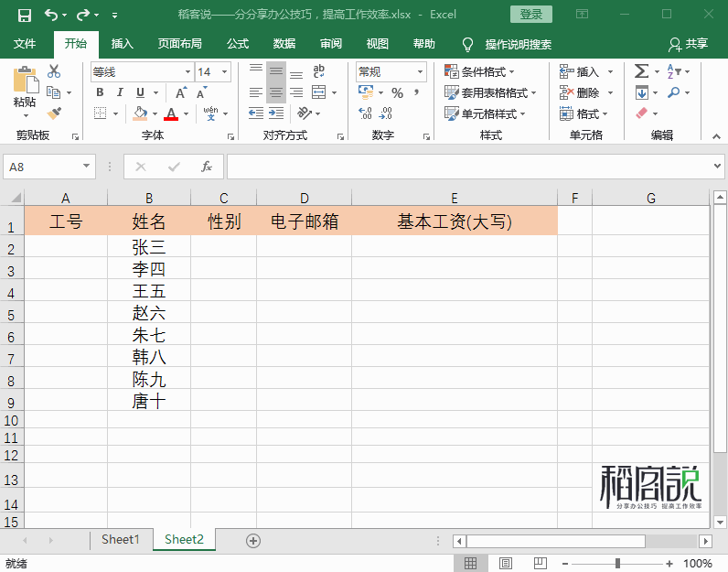The image size is (728, 572).
Task: Increase indent in alignment group
Action: tap(276, 113)
